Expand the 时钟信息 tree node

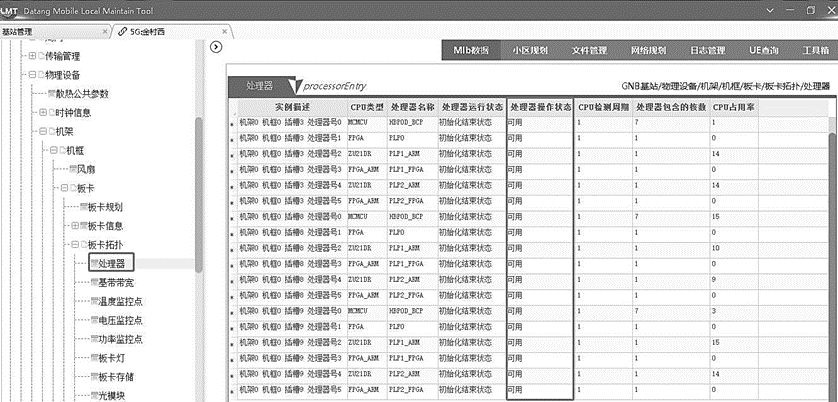(43, 113)
